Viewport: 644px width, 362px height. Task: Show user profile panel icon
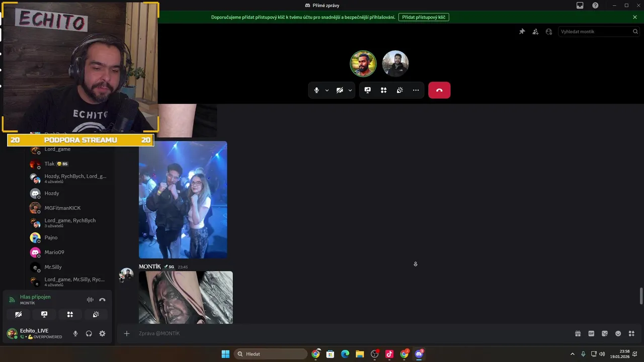coord(549,32)
